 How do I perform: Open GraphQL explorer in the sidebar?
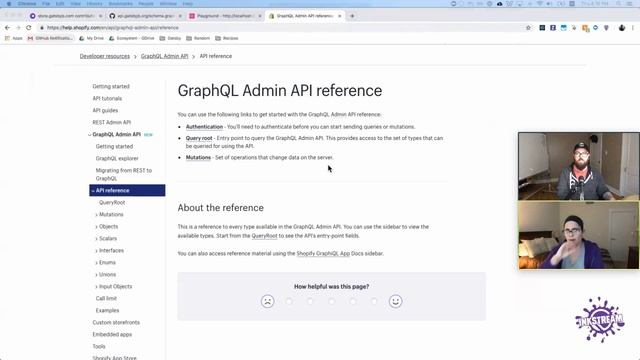pyautogui.click(x=117, y=158)
